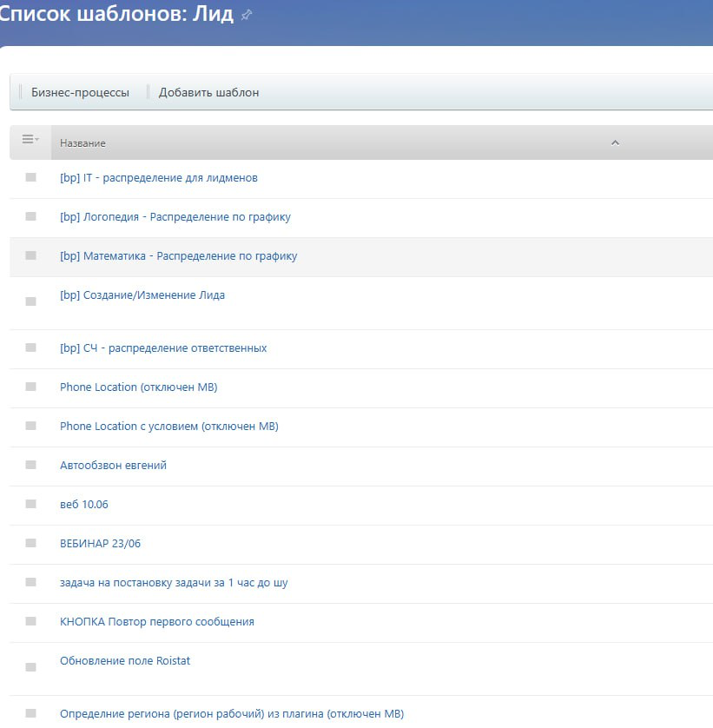The width and height of the screenshot is (713, 728).
Task: Open the action menu icon for Автообзвон евгений
Action: [x=30, y=465]
